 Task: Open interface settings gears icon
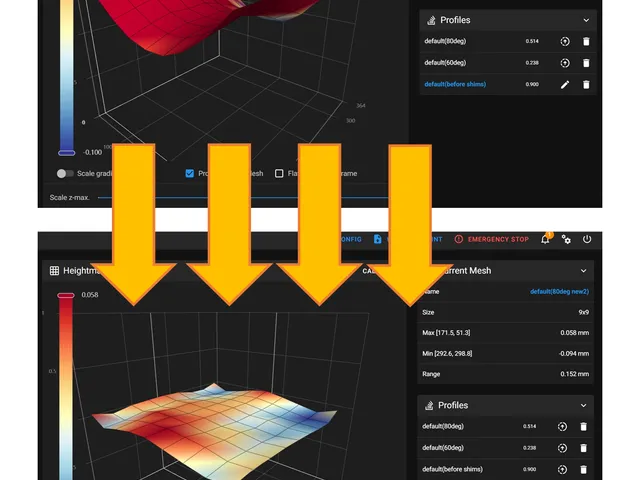(566, 239)
